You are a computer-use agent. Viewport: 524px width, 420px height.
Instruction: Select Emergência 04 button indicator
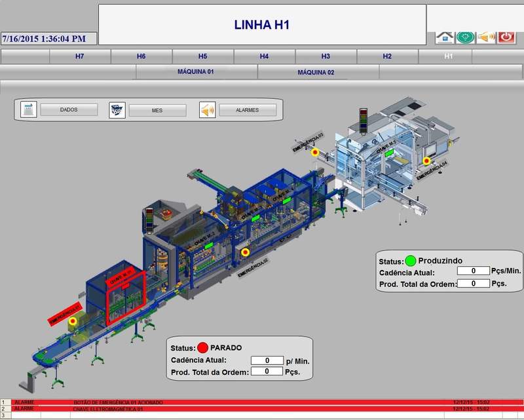coord(426,161)
